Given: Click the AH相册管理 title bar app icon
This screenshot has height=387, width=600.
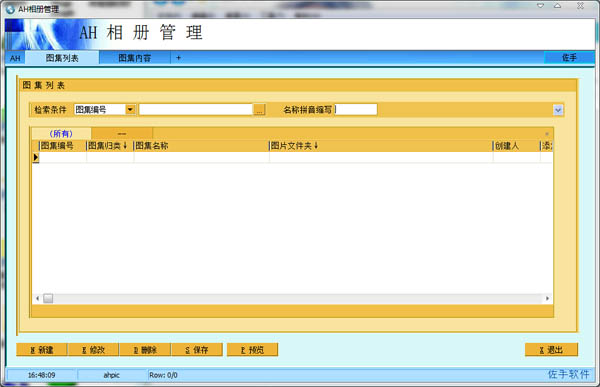Looking at the screenshot, I should click(x=10, y=9).
